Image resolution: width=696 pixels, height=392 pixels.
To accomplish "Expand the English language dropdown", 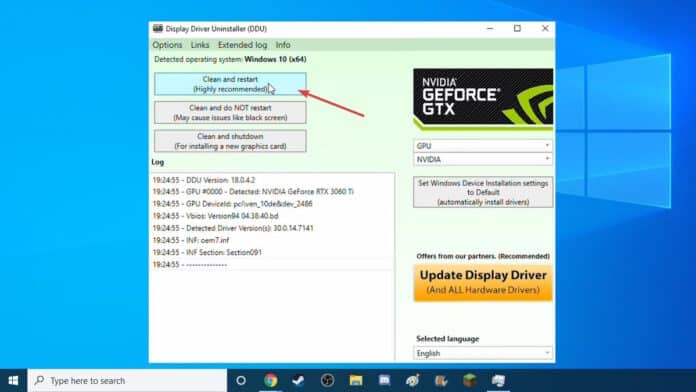I will coord(483,353).
